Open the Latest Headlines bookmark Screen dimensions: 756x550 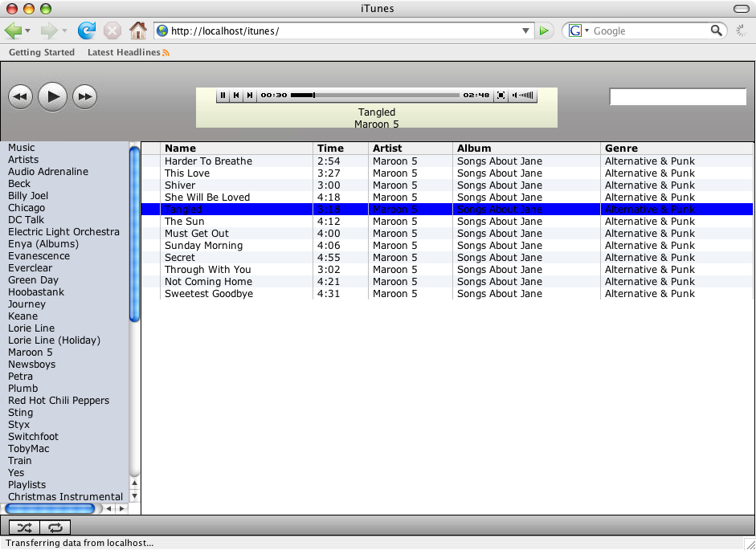click(x=124, y=52)
